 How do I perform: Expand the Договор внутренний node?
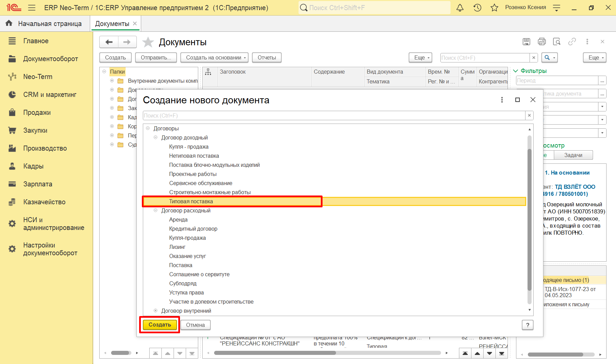click(x=156, y=311)
